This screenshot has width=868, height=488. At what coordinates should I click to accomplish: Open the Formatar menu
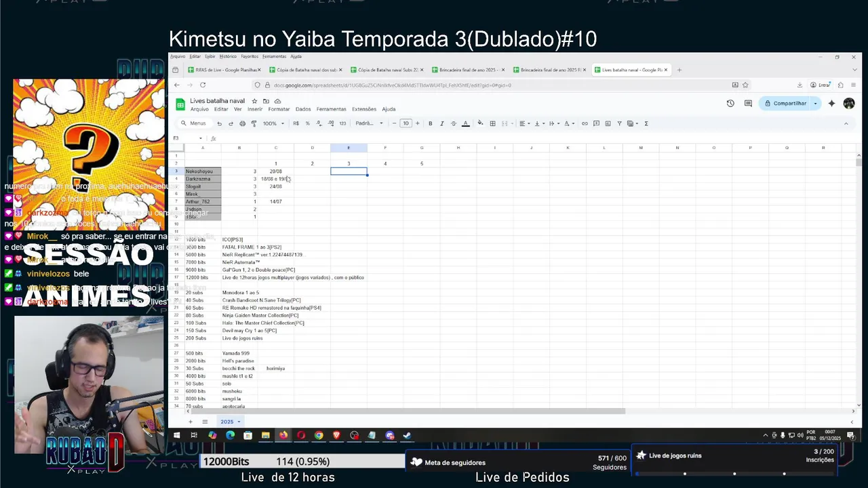279,109
